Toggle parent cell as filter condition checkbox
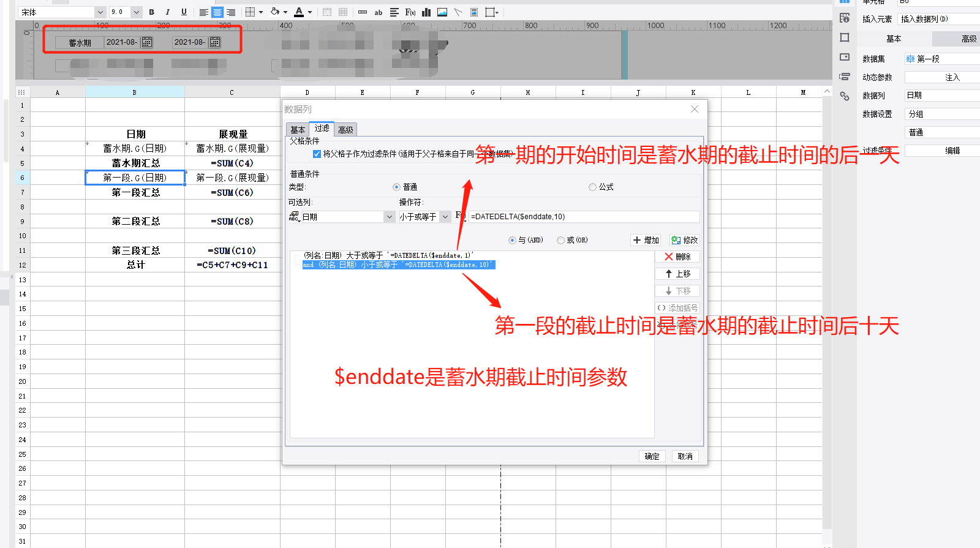The image size is (980, 548). click(317, 154)
